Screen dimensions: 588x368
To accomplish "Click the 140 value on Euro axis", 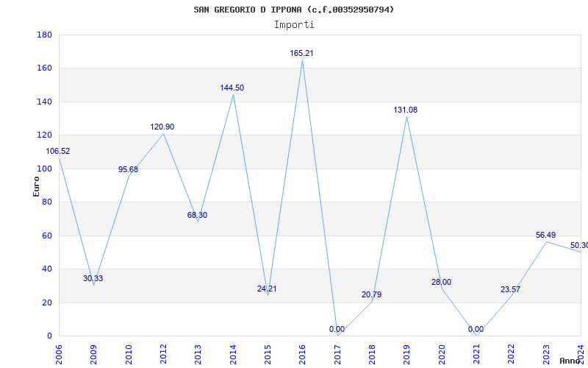I will click(44, 102).
